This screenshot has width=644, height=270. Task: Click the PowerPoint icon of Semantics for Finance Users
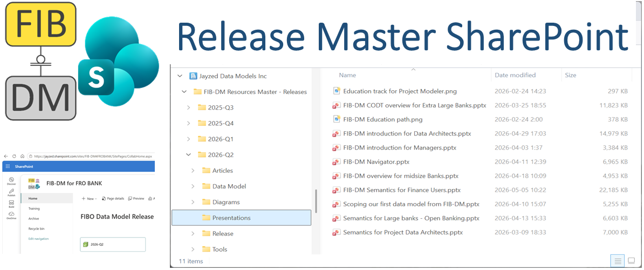tap(337, 190)
